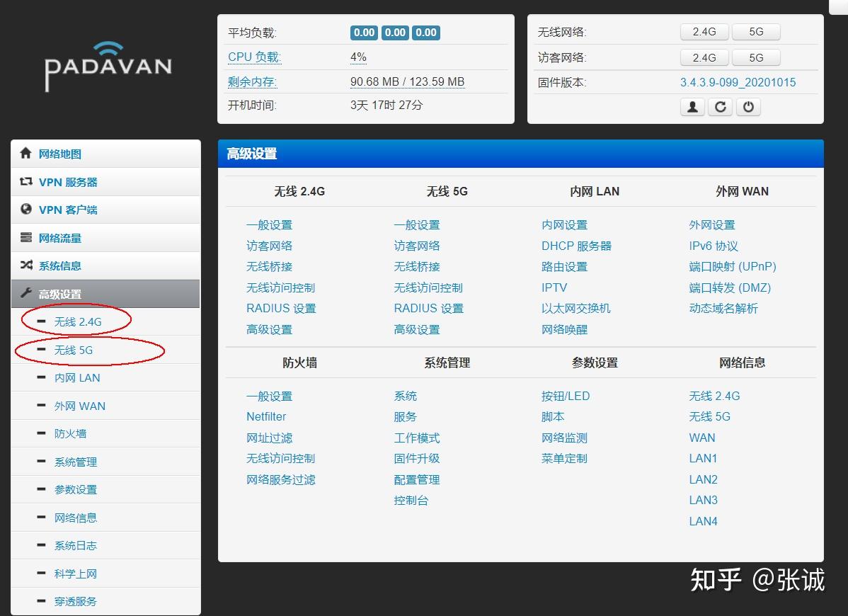The image size is (848, 616).
Task: Click the arrows icon beside VPN 服务器
Action: [x=25, y=182]
